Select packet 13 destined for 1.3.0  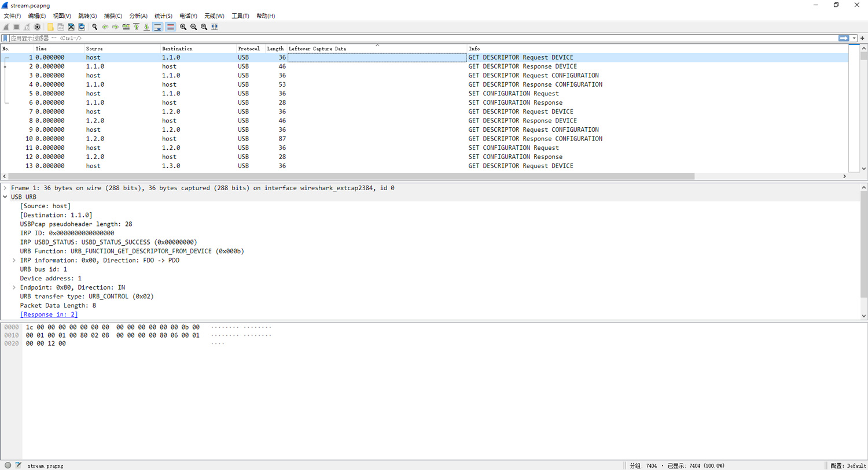425,166
